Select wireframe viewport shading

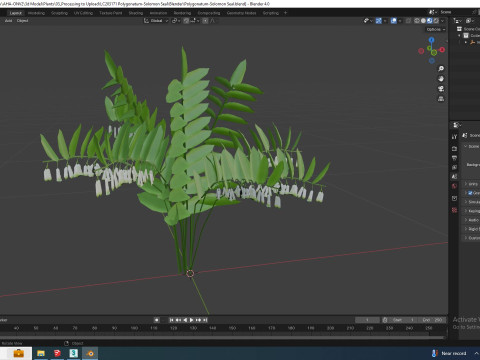pyautogui.click(x=417, y=21)
